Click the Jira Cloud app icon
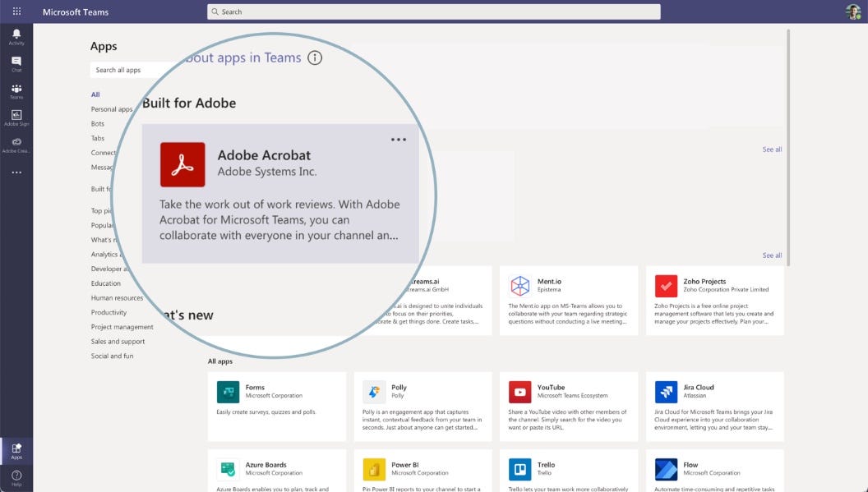The width and height of the screenshot is (868, 492). tap(666, 392)
